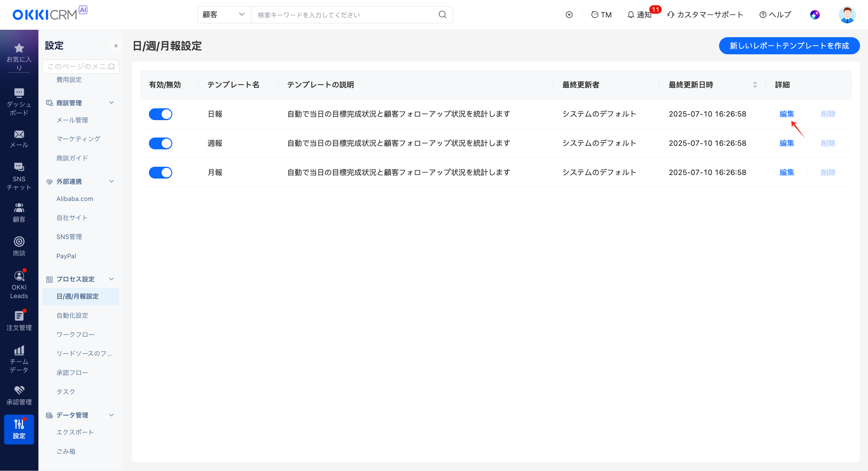Disable the 日報 template toggle
The height and width of the screenshot is (471, 868).
click(x=160, y=114)
